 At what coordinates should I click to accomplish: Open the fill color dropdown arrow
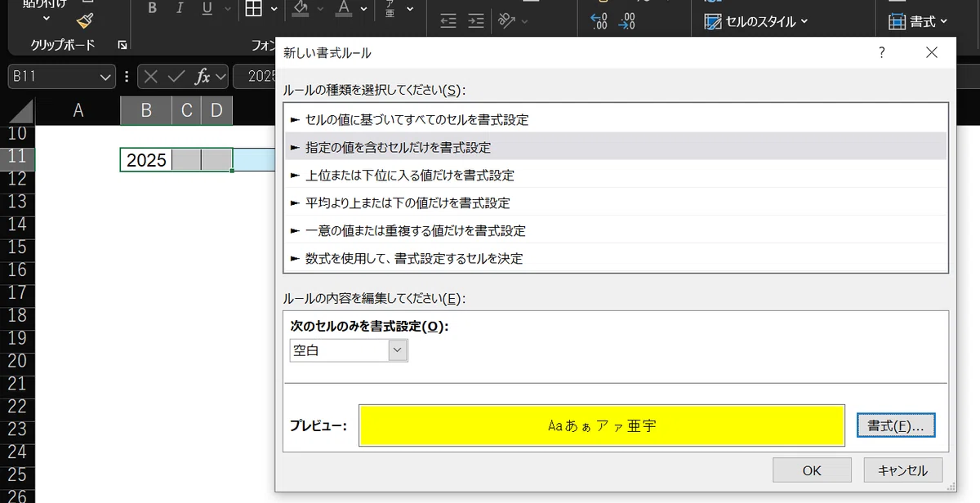tap(321, 9)
